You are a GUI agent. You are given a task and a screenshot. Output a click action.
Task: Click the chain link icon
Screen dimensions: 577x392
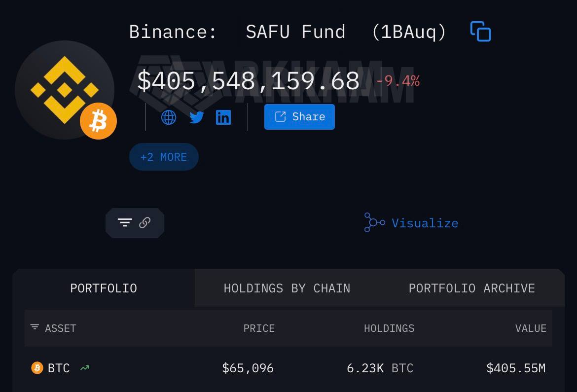pyautogui.click(x=144, y=223)
